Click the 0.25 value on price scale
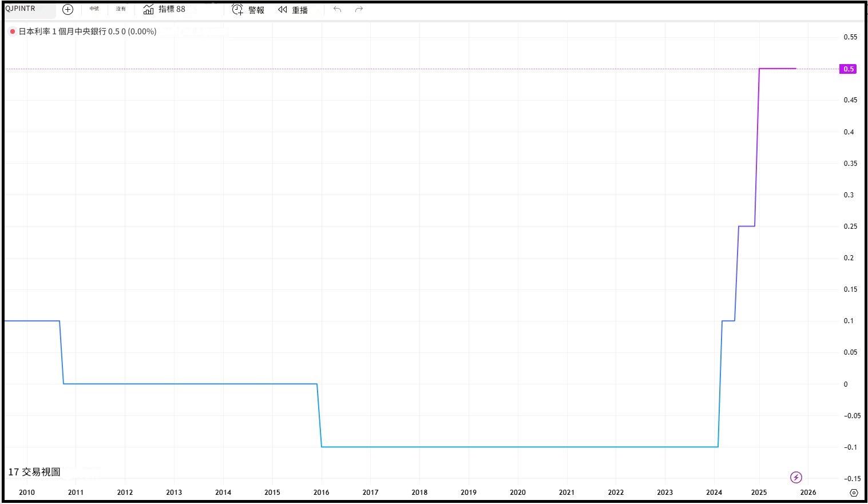Viewport: 868px width, 504px height. (850, 227)
